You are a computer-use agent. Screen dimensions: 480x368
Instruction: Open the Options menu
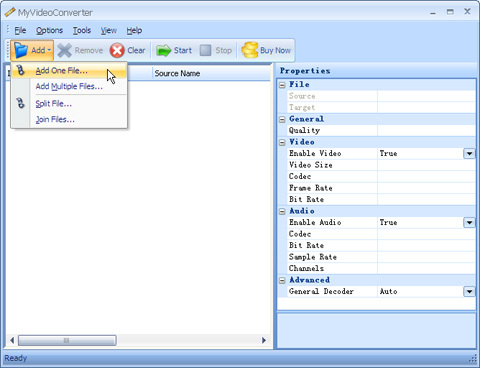click(49, 31)
